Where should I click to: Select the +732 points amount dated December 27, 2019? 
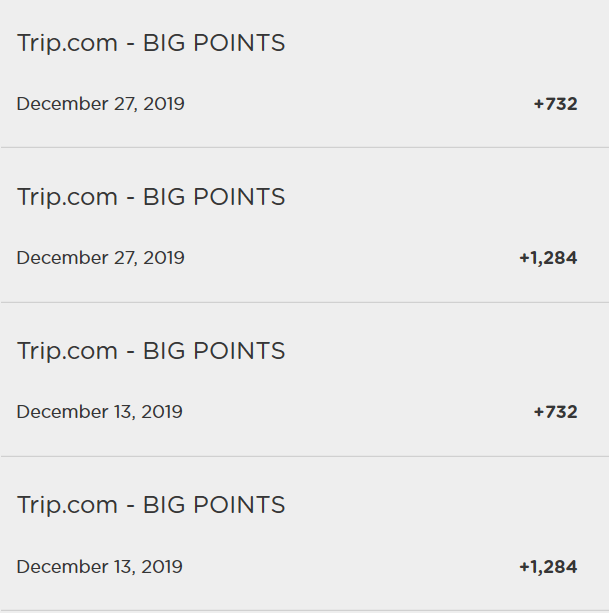[555, 104]
